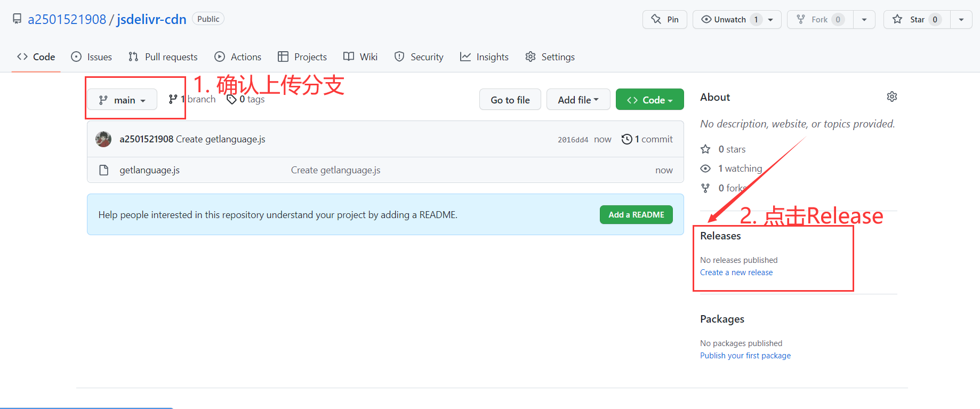Screen dimensions: 980x409
Task: Click the 'No packages published' text
Action: click(x=741, y=343)
